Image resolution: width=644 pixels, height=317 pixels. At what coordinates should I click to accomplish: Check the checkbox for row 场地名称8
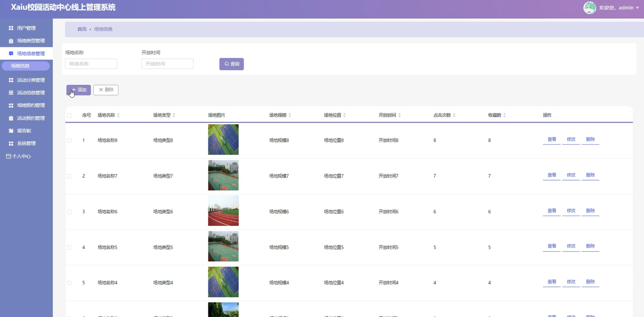tap(69, 141)
